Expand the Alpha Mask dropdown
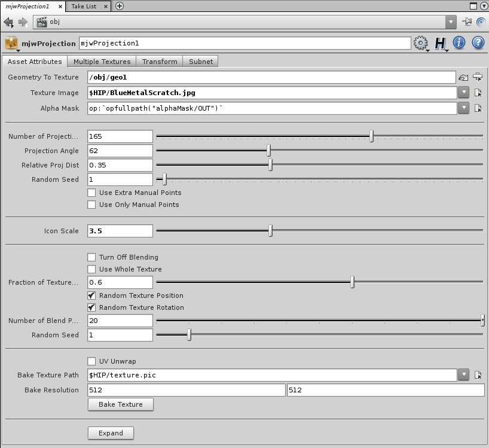The image size is (489, 448). click(463, 108)
